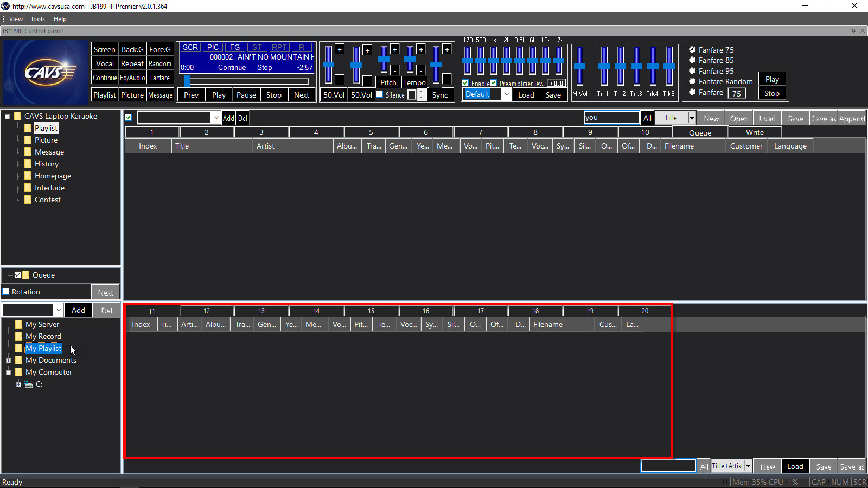Switch to playlist tab 5
The image size is (868, 488).
pyautogui.click(x=371, y=132)
